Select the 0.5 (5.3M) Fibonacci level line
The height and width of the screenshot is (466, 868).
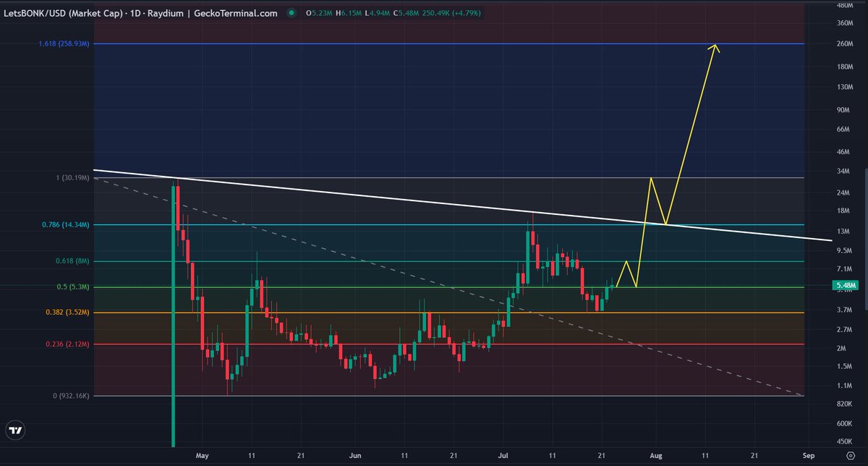tap(434, 287)
